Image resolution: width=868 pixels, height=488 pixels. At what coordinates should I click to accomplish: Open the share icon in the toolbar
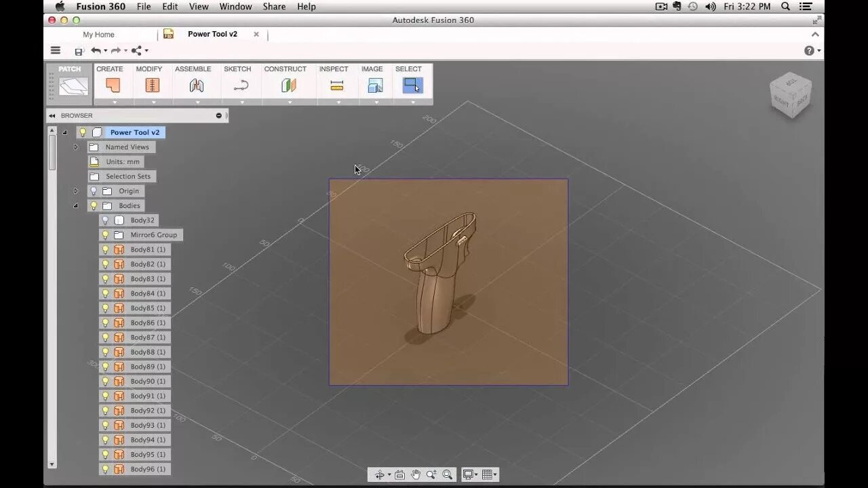tap(136, 51)
